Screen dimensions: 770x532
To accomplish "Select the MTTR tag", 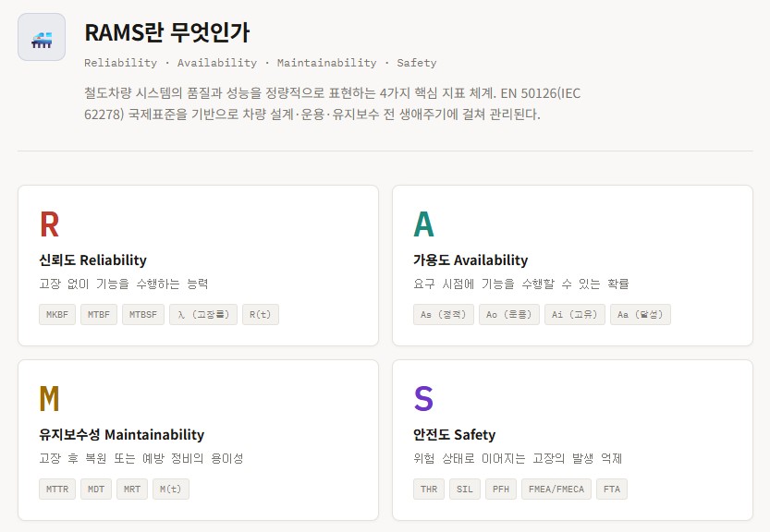I will pos(57,490).
